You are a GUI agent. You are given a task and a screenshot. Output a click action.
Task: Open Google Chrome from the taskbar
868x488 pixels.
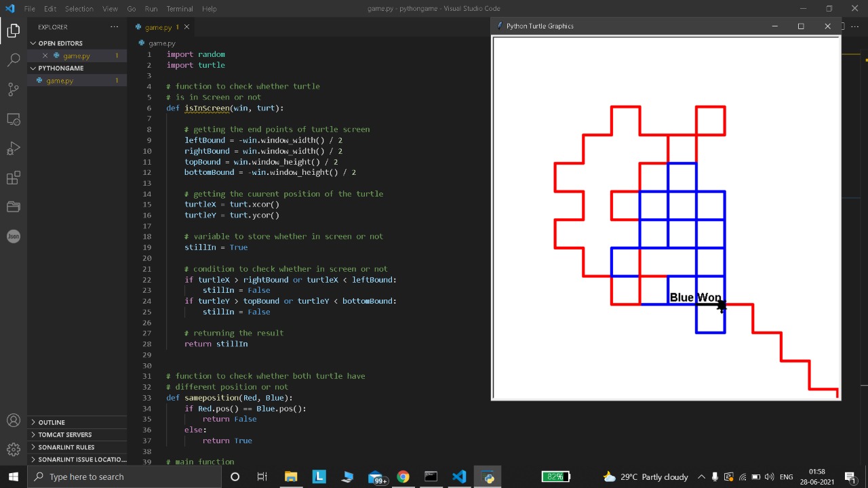click(403, 476)
